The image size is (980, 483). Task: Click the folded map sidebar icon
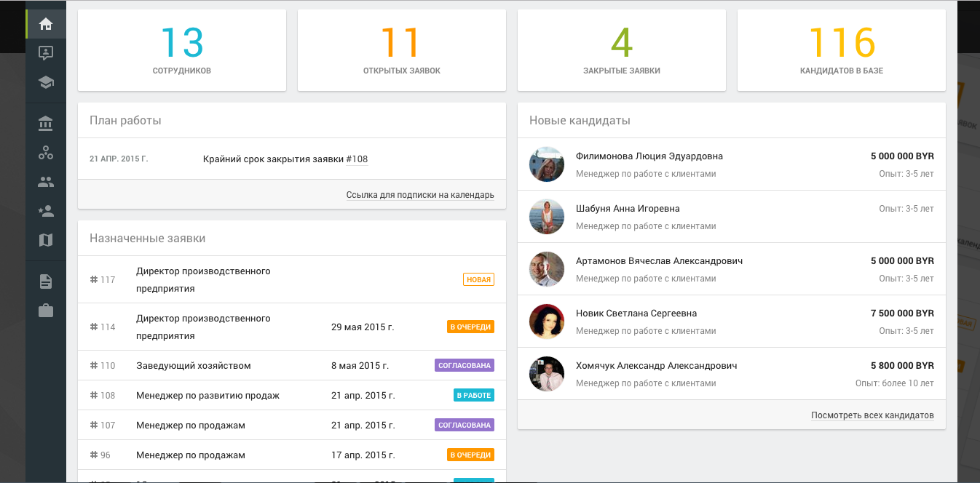pyautogui.click(x=46, y=240)
